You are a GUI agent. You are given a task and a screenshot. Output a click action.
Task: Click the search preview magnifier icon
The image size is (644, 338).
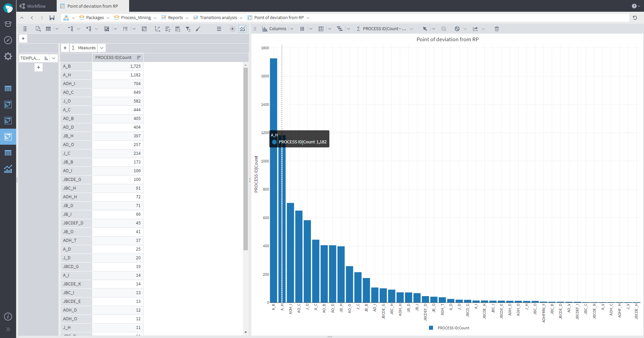pos(38,29)
